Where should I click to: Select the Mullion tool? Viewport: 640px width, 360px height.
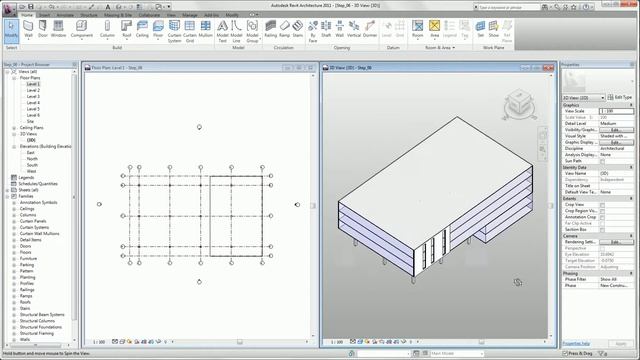coord(205,30)
